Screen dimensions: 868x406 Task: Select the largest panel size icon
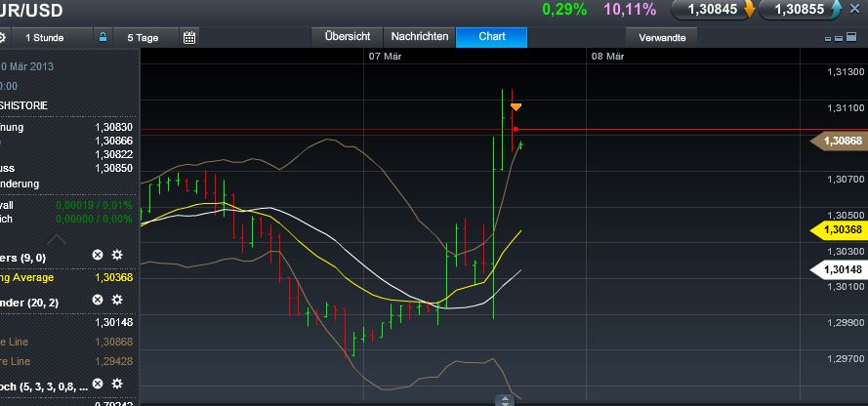click(852, 37)
